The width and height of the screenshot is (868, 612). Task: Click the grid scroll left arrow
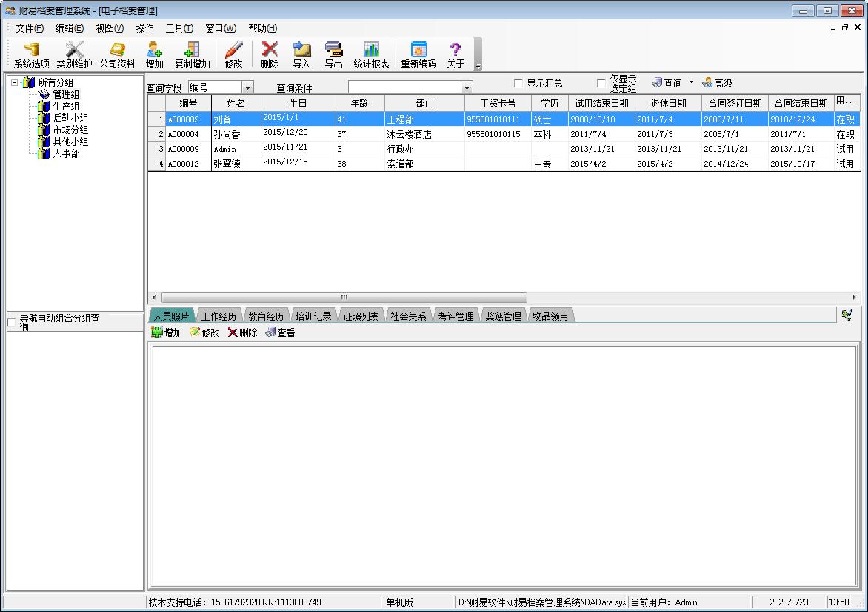pos(153,297)
